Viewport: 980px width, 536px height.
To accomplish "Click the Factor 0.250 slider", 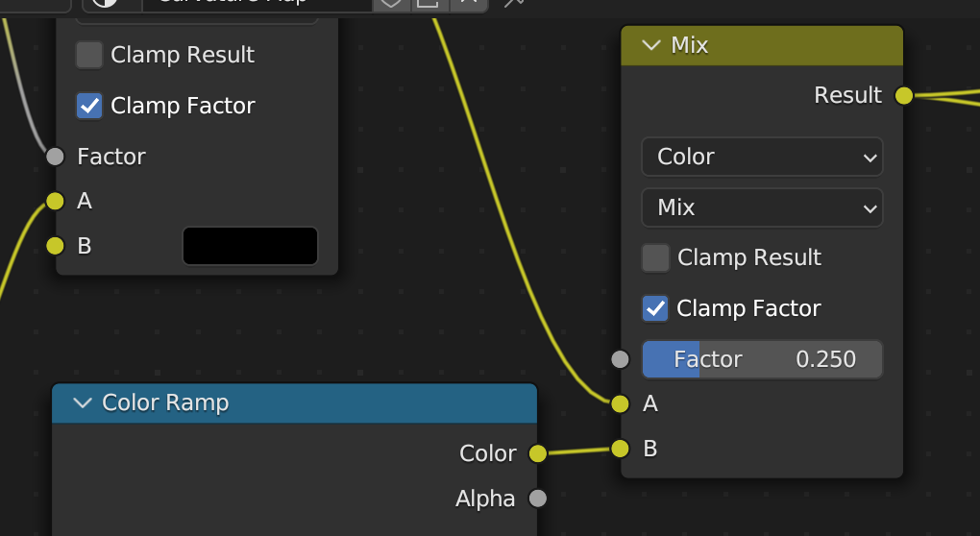I will coord(761,359).
